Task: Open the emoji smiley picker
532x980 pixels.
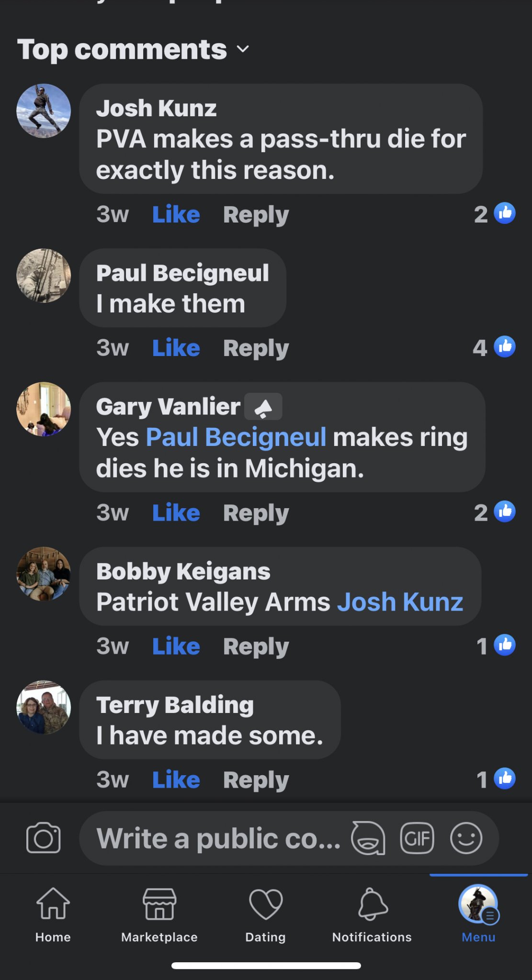Action: coord(466,838)
